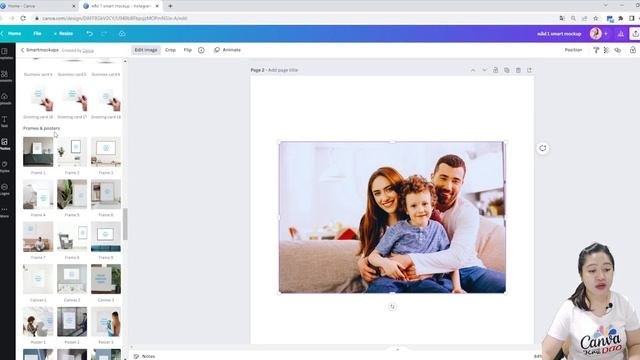Select the Frame 2 mockup thumbnail
The image size is (640, 360).
(x=72, y=152)
